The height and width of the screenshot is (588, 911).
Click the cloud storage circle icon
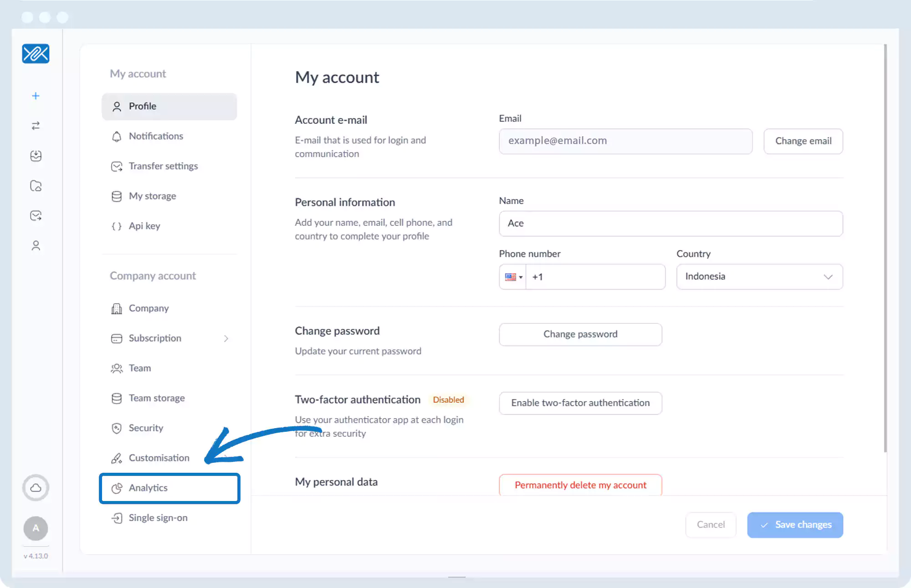(x=36, y=488)
